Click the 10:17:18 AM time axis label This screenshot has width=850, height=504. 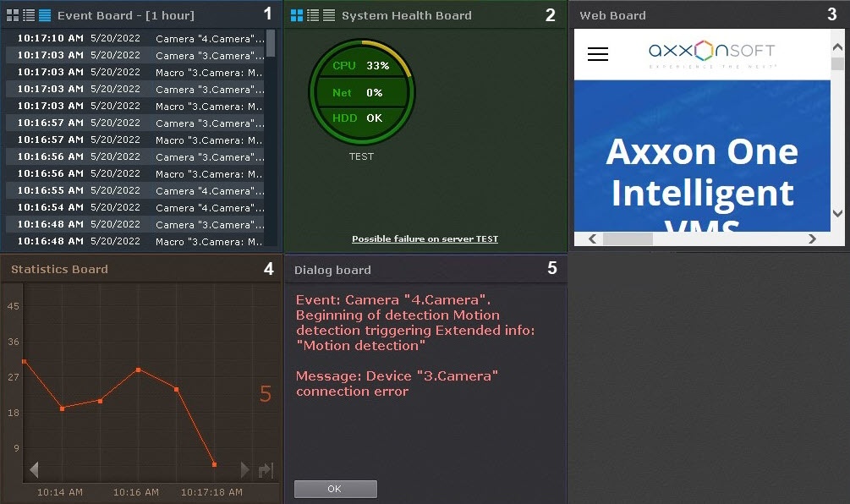(211, 492)
